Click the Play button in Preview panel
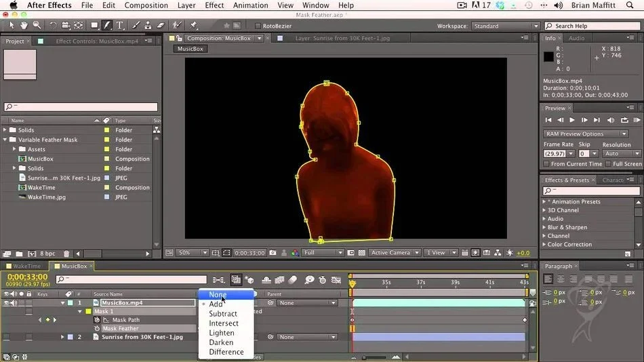Image resolution: width=644 pixels, height=362 pixels. [x=571, y=120]
